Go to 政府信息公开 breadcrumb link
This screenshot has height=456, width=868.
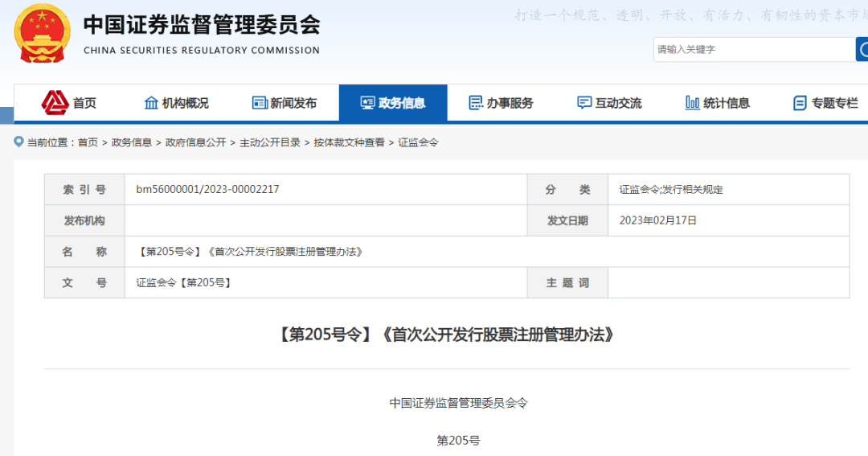[195, 142]
